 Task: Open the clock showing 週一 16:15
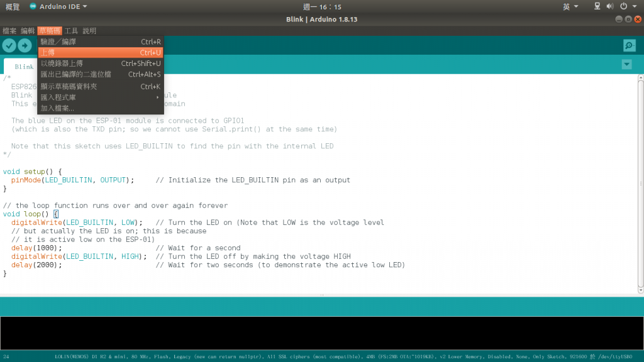(x=322, y=6)
